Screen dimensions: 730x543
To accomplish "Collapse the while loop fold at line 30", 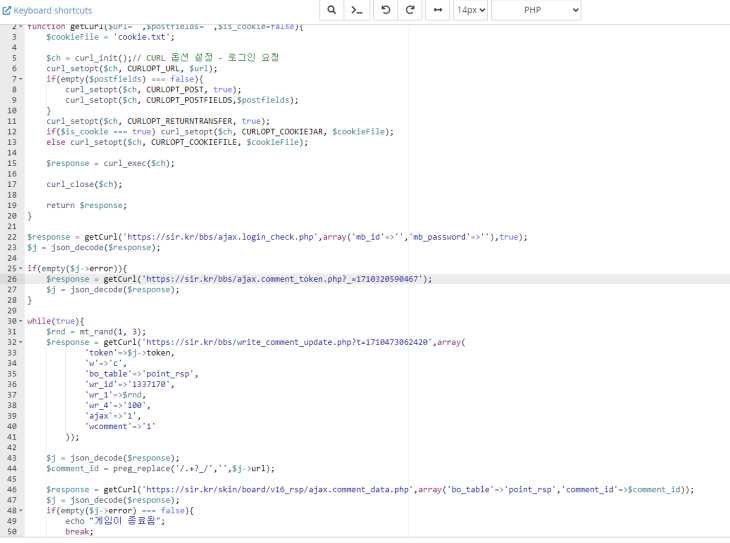I will click(x=20, y=321).
